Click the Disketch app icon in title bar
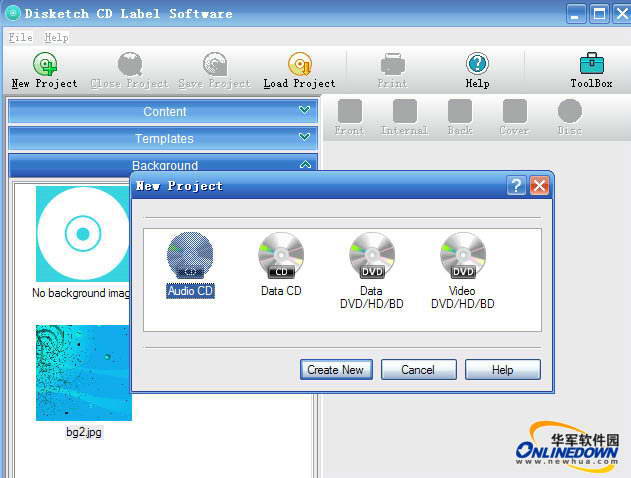631x478 pixels. (x=12, y=13)
